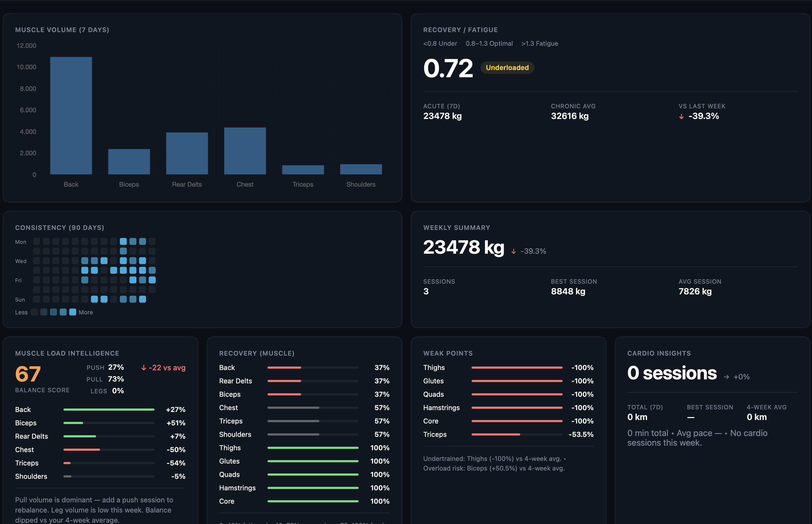The image size is (812, 524).
Task: Click "-53.5%" in Weak Points
Action: click(x=581, y=434)
